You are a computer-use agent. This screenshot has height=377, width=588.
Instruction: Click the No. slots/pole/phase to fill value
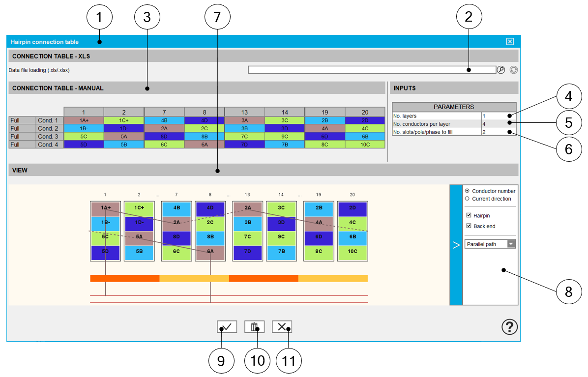click(498, 132)
